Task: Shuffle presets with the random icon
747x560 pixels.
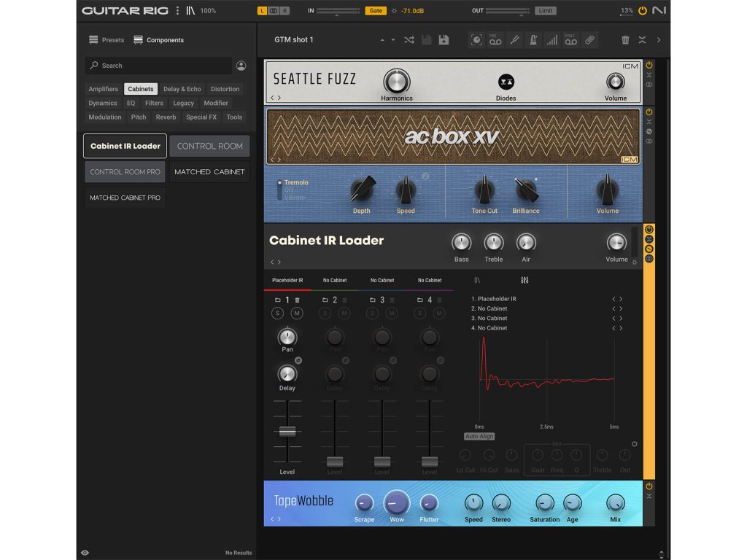Action: click(409, 40)
